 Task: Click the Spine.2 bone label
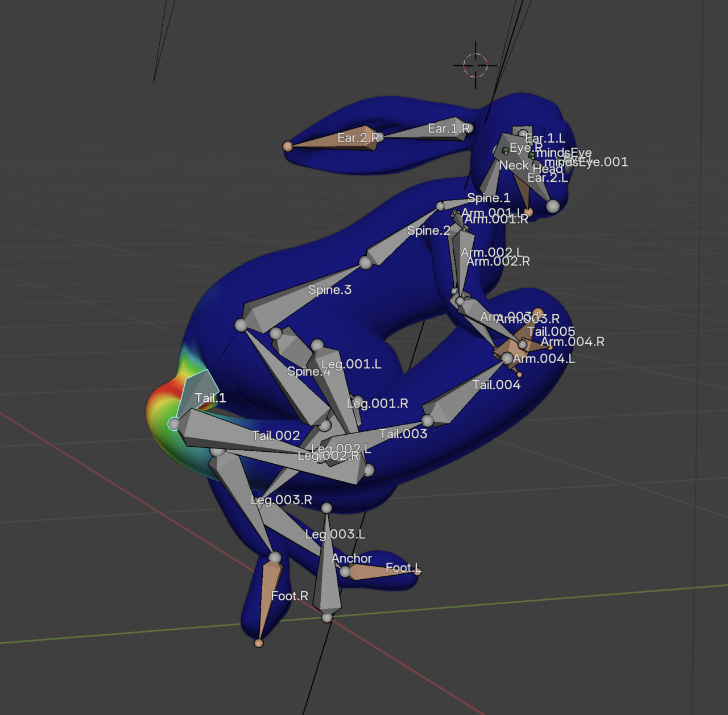point(429,230)
